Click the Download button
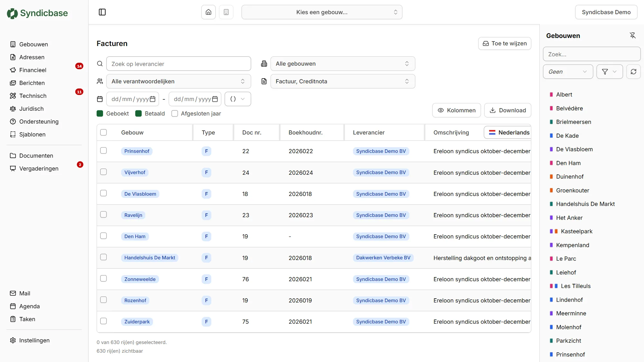Screen dimensions: 644x362 tap(507, 110)
